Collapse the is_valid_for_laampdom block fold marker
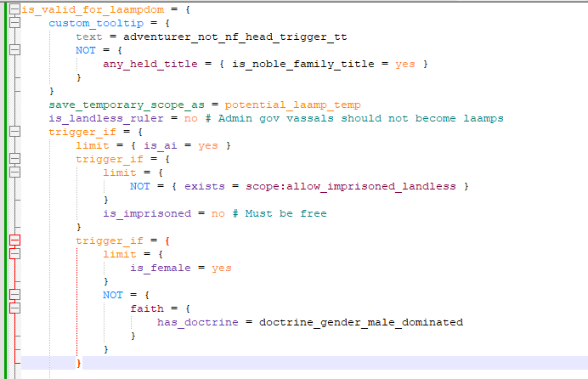This screenshot has height=379, width=588. click(x=14, y=9)
